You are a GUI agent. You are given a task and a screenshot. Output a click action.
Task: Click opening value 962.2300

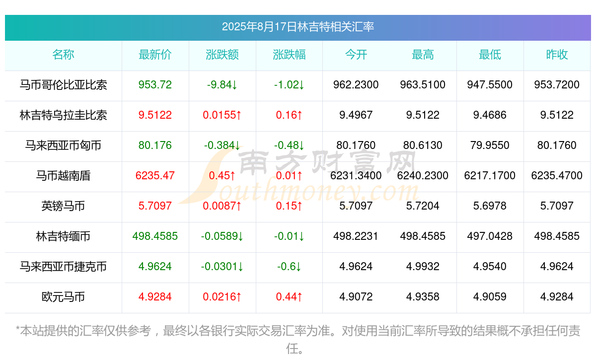tap(356, 85)
